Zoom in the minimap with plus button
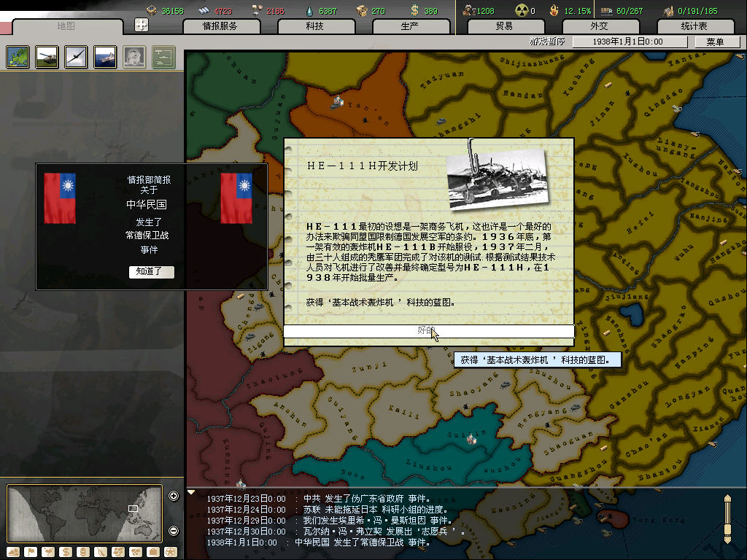 coord(174,497)
